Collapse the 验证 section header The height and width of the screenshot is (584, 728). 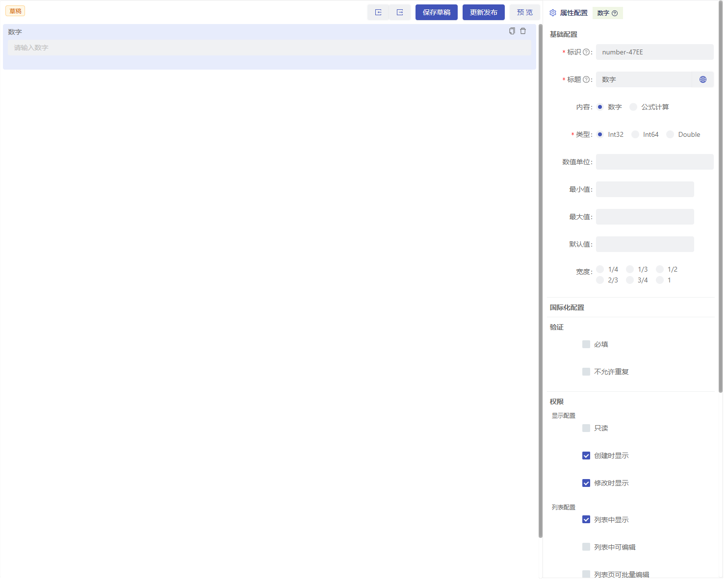pyautogui.click(x=557, y=327)
